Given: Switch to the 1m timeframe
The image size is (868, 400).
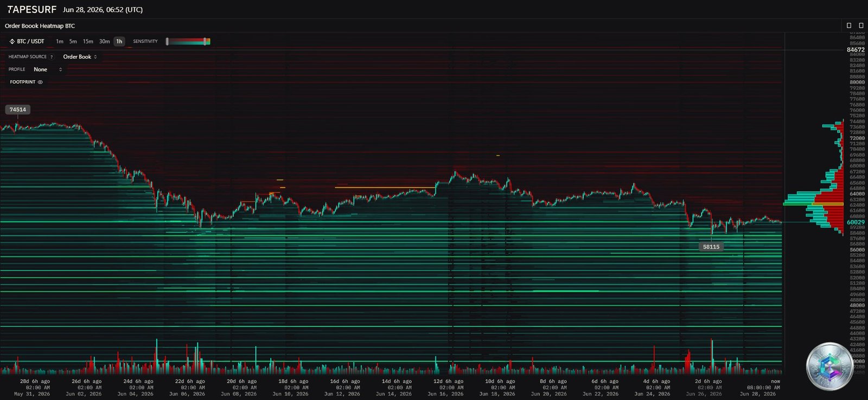Looking at the screenshot, I should [x=60, y=41].
